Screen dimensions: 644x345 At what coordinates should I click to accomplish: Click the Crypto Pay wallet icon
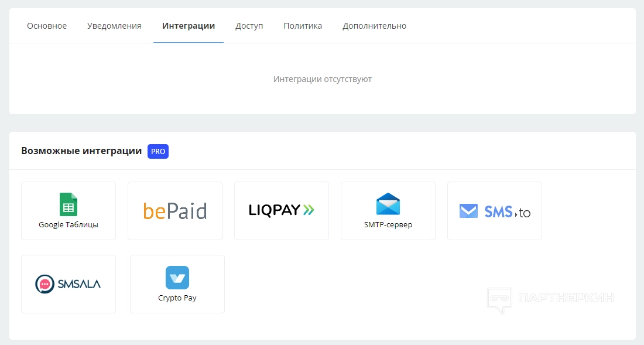[x=177, y=278]
